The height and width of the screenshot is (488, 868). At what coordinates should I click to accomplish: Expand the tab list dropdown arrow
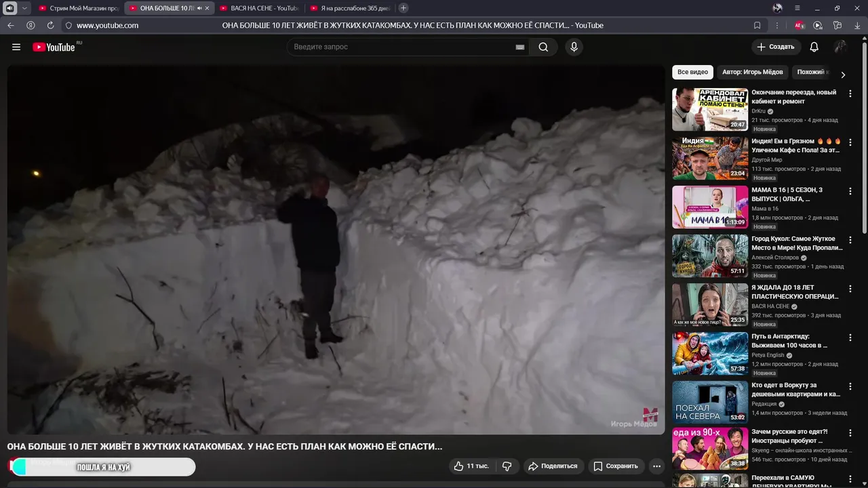pyautogui.click(x=25, y=8)
